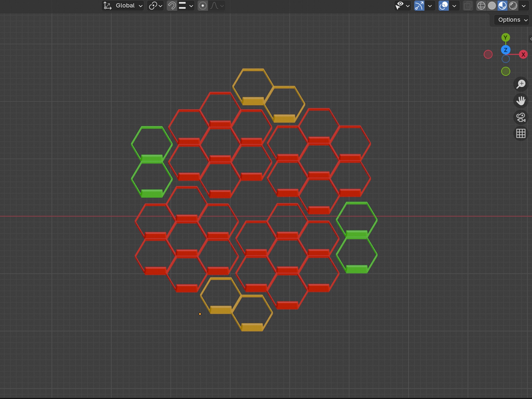Open viewport shading options arrow
Screen dimensions: 532x399
point(523,6)
